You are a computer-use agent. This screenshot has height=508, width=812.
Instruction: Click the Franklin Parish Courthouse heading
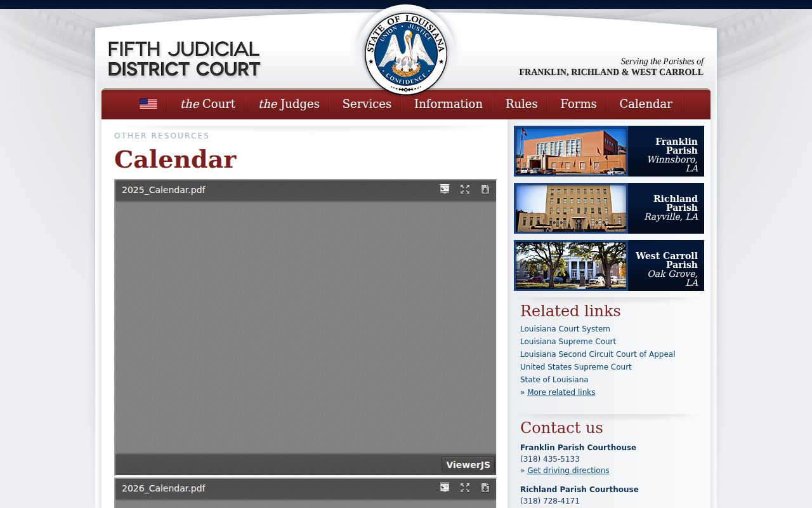(578, 448)
